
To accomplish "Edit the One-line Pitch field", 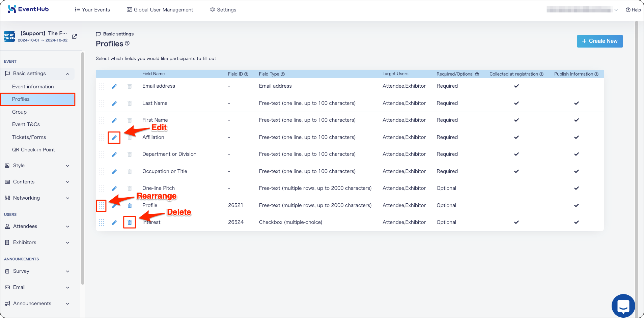I will (114, 189).
